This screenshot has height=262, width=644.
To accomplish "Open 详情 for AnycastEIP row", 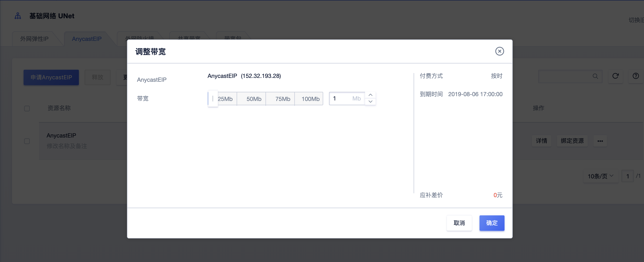I will (541, 141).
